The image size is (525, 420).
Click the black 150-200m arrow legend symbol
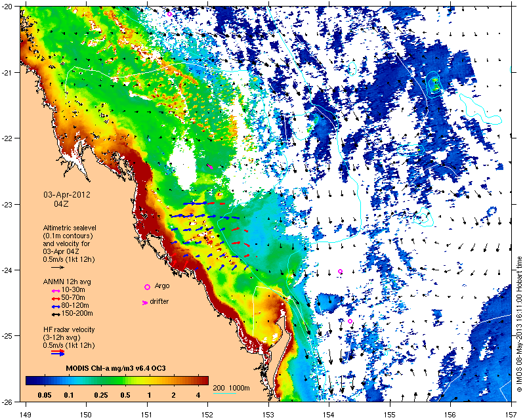tap(56, 314)
